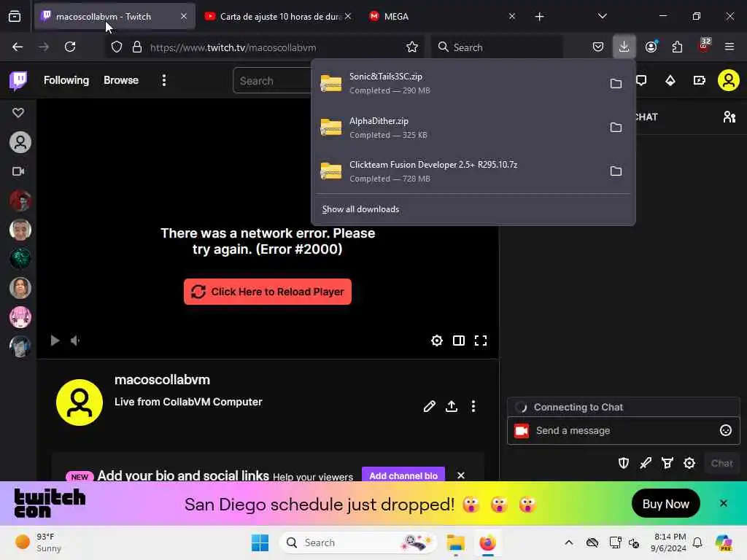
Task: Open emote picker in chat box
Action: 726,430
